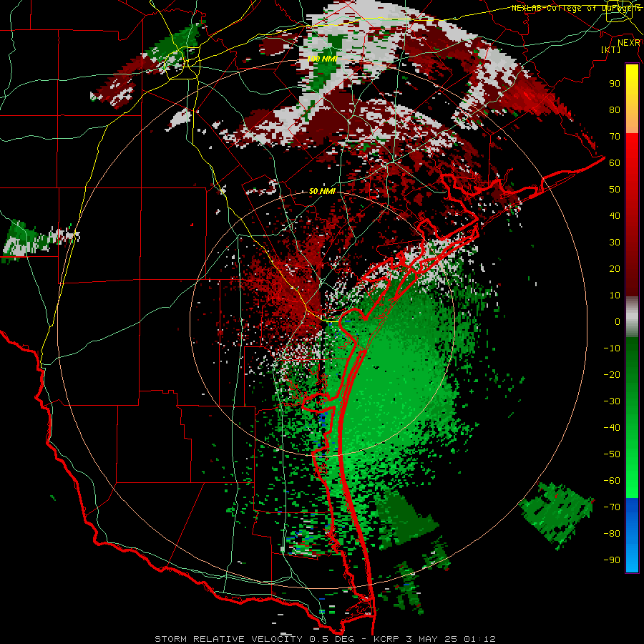This screenshot has width=644, height=644.
Task: Click the [KT] units label above color bar
Action: point(611,49)
